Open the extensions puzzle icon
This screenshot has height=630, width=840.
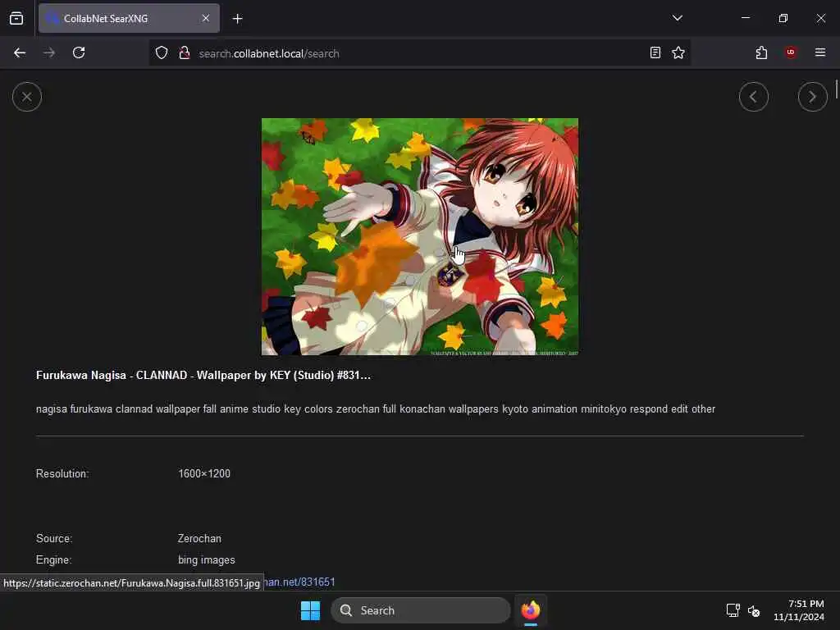tap(761, 53)
